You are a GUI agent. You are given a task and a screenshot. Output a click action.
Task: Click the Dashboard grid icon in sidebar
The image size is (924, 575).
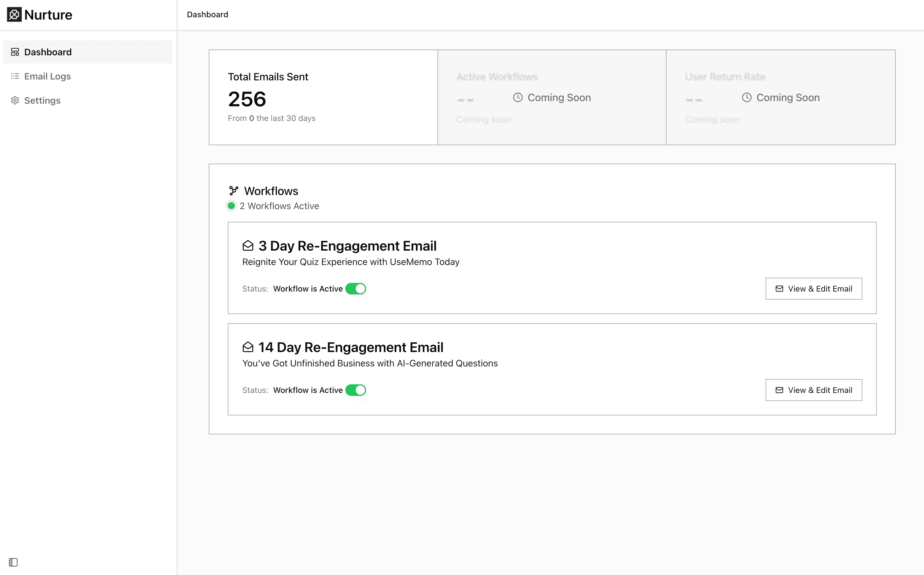coord(15,52)
